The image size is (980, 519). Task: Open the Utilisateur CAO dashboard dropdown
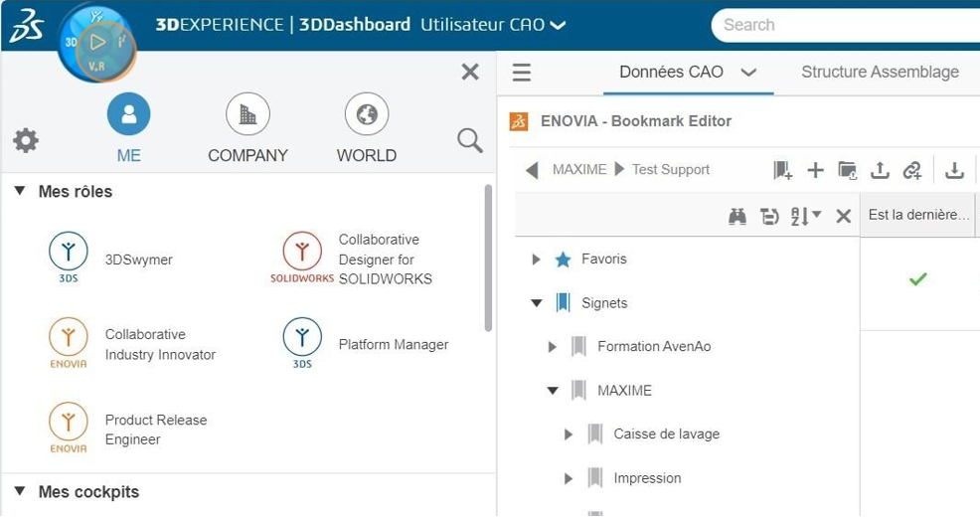(558, 25)
